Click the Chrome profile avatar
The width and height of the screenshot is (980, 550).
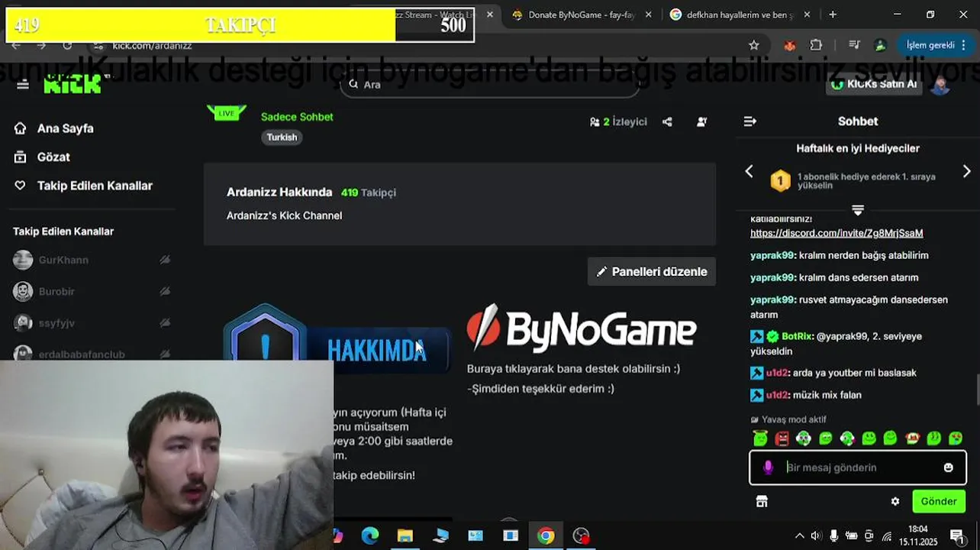(880, 45)
